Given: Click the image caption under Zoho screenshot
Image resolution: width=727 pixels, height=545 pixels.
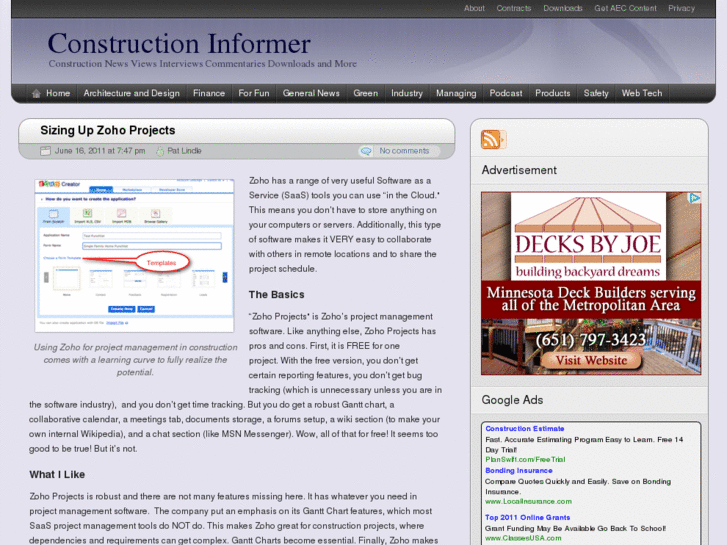Looking at the screenshot, I should 135,360.
